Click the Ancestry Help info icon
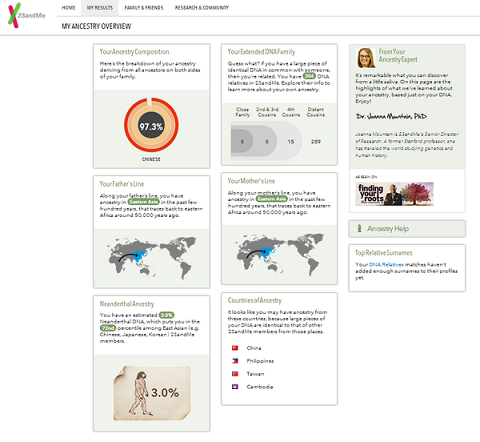The height and width of the screenshot is (442, 480). 359,228
